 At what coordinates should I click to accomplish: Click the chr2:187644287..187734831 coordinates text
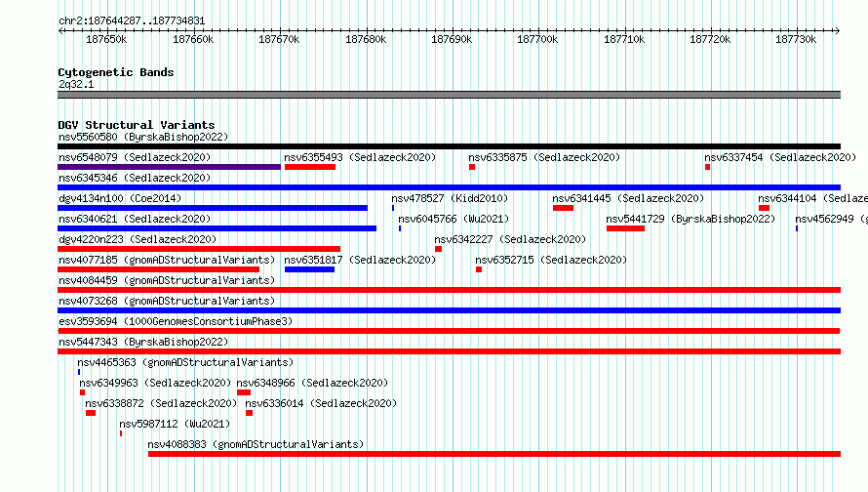pos(132,21)
